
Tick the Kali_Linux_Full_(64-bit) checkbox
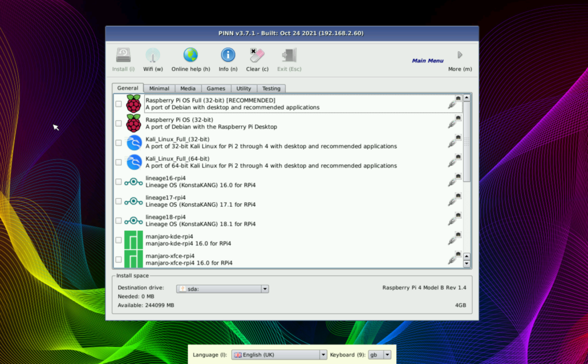pyautogui.click(x=118, y=162)
